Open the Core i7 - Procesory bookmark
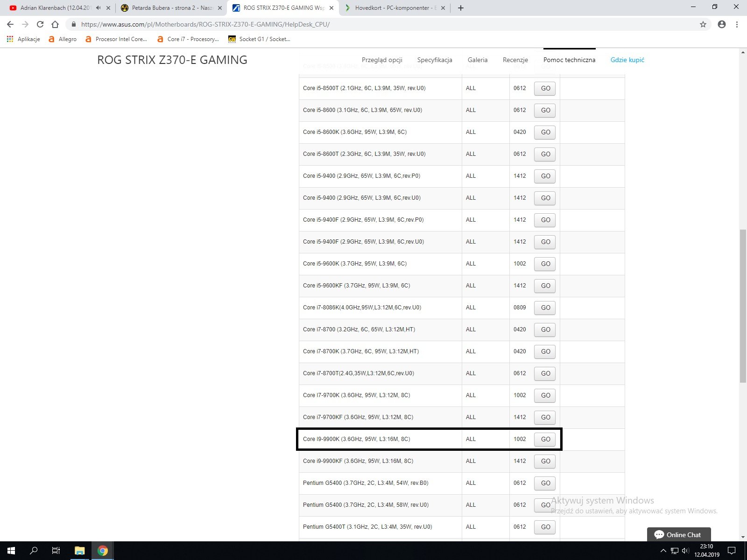This screenshot has height=560, width=747. [x=188, y=39]
